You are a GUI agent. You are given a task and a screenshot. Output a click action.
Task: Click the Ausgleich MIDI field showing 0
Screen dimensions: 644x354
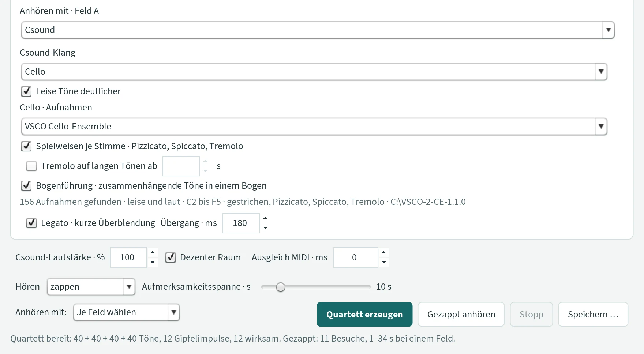click(x=356, y=257)
